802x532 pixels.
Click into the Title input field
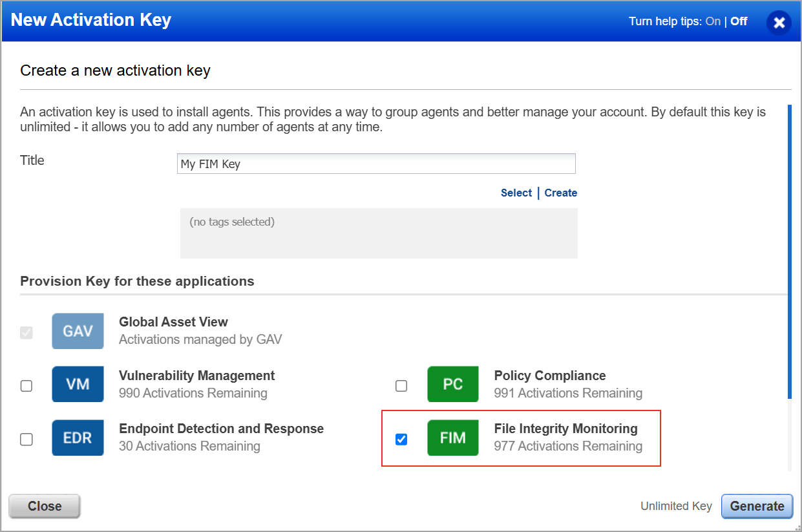click(x=376, y=164)
